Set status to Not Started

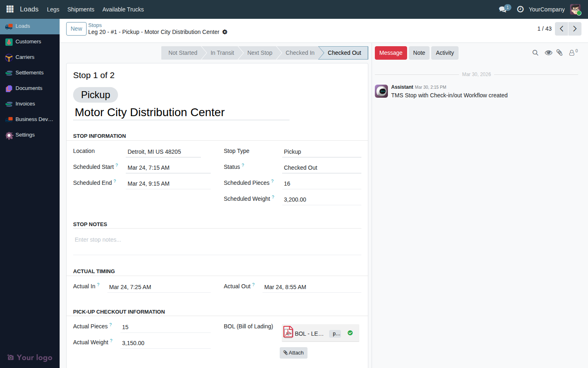[x=183, y=53]
